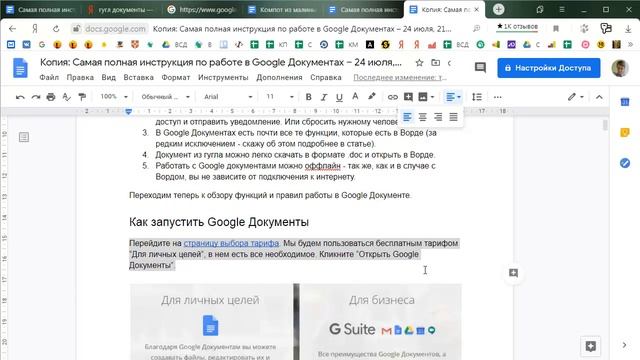Move document using folder icon
Viewport: 640px width, 360px height.
click(436, 63)
